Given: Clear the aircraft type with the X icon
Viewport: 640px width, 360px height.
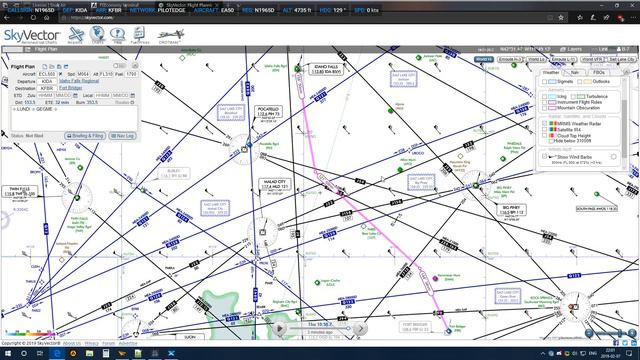Looking at the screenshot, I should (x=60, y=74).
